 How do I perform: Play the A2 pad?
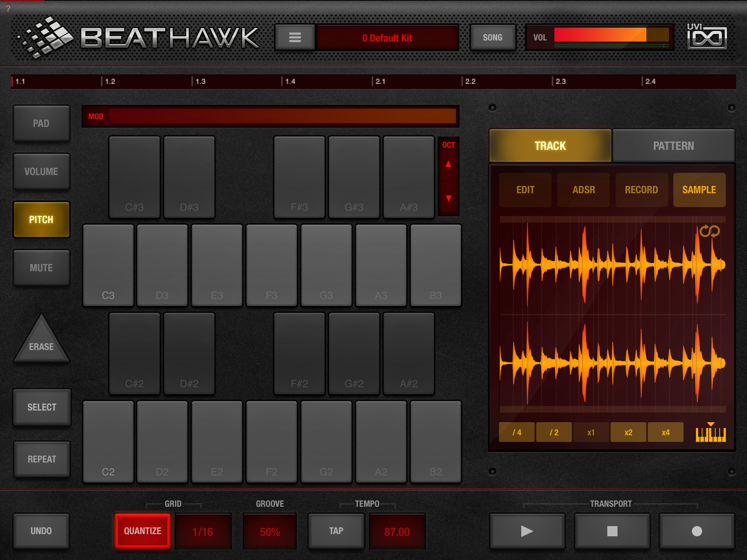(x=381, y=442)
